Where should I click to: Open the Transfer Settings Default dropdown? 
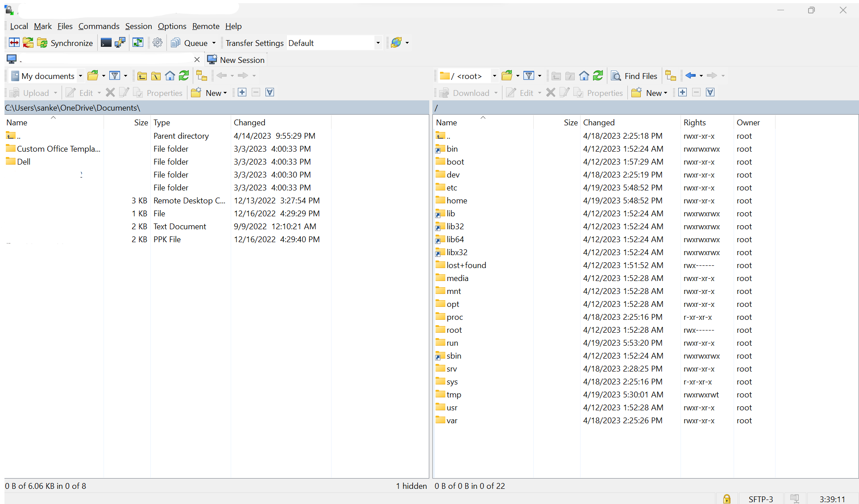pyautogui.click(x=378, y=42)
